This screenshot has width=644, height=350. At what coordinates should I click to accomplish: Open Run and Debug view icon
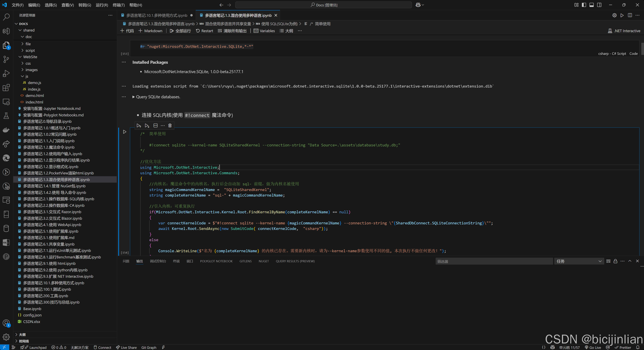6,73
